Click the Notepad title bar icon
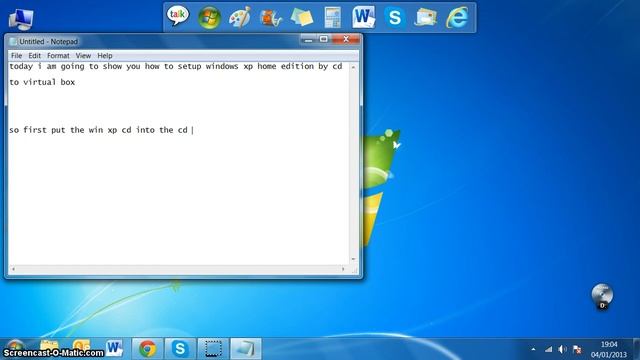 click(13, 42)
